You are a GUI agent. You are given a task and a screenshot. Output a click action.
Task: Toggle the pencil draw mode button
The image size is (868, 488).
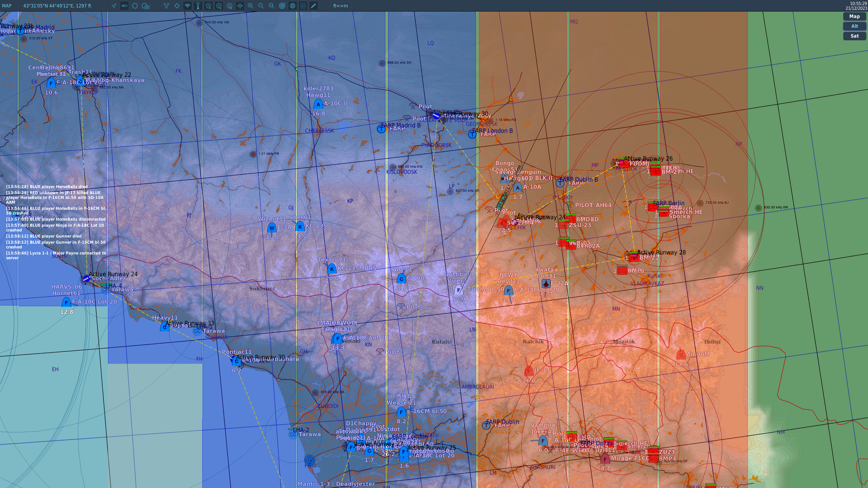[x=314, y=6]
